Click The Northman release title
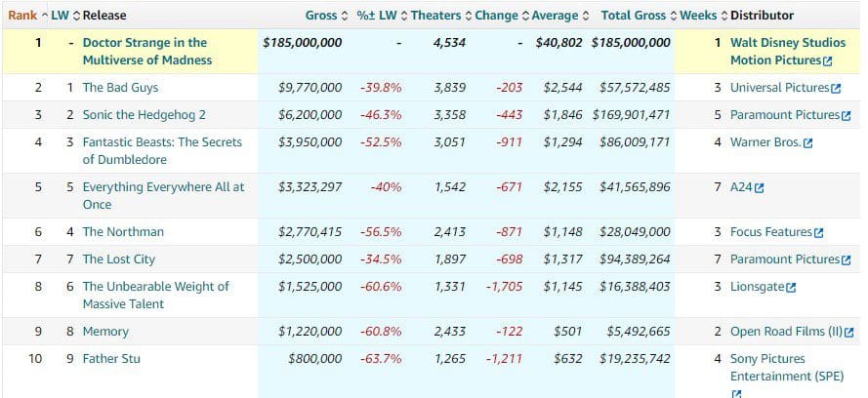Viewport: 868px width, 398px height. [x=123, y=232]
